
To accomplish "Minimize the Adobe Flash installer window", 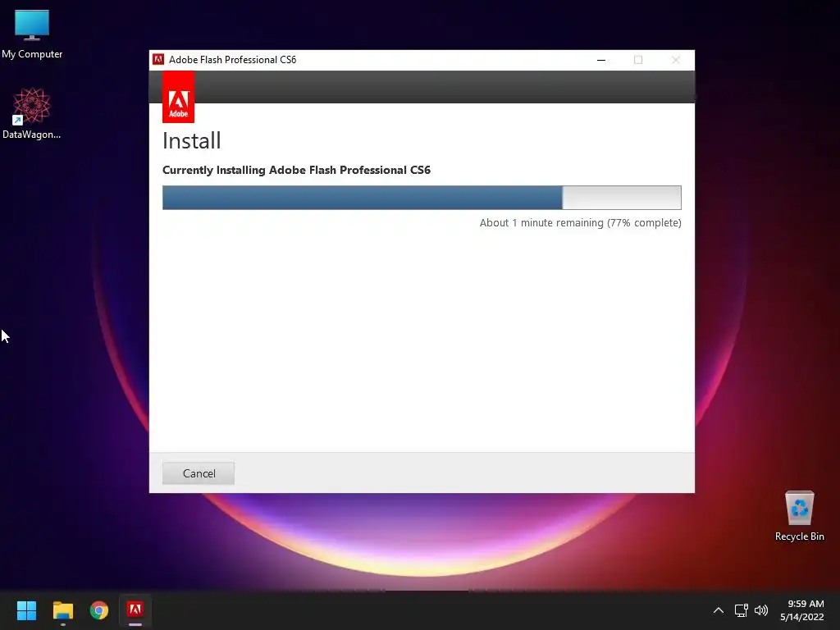I will 601,60.
